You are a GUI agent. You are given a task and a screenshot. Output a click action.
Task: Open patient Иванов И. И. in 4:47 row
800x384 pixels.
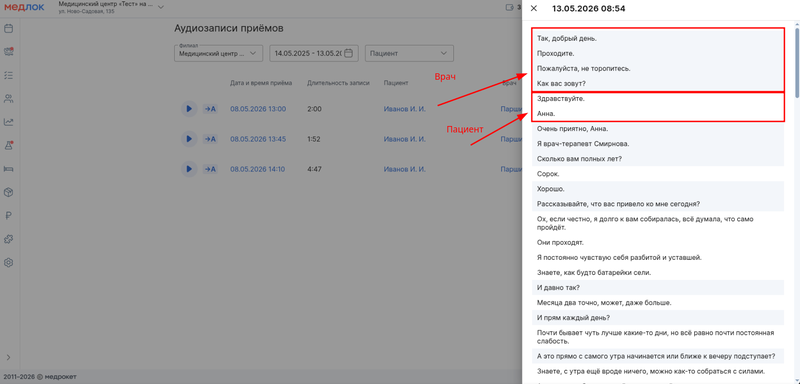(404, 169)
